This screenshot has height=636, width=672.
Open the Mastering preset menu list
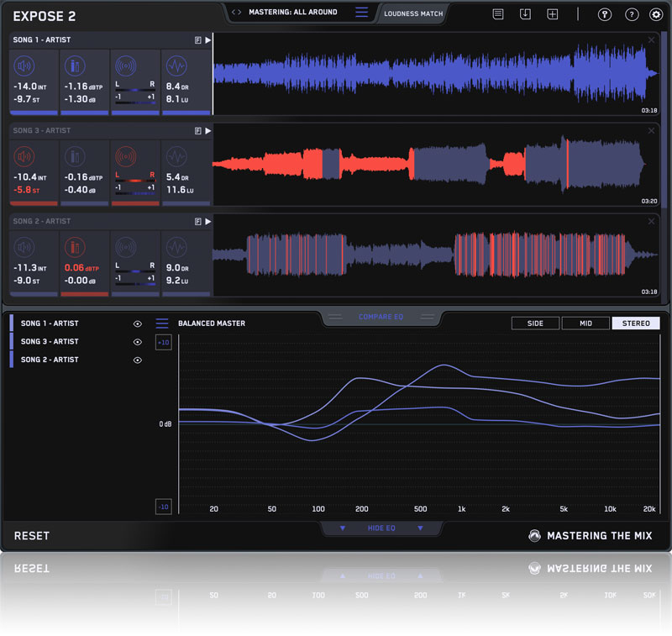(361, 13)
